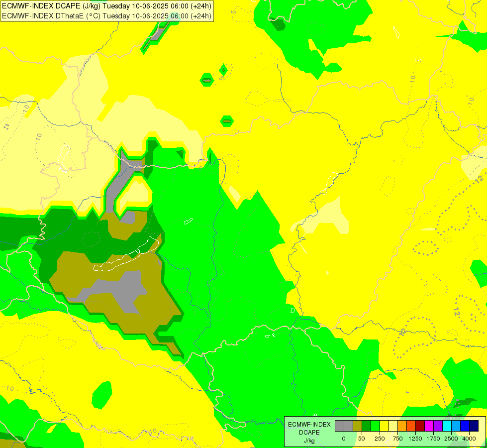Select the dark green legend swatch
This screenshot has width=487, height=448.
pos(367,426)
